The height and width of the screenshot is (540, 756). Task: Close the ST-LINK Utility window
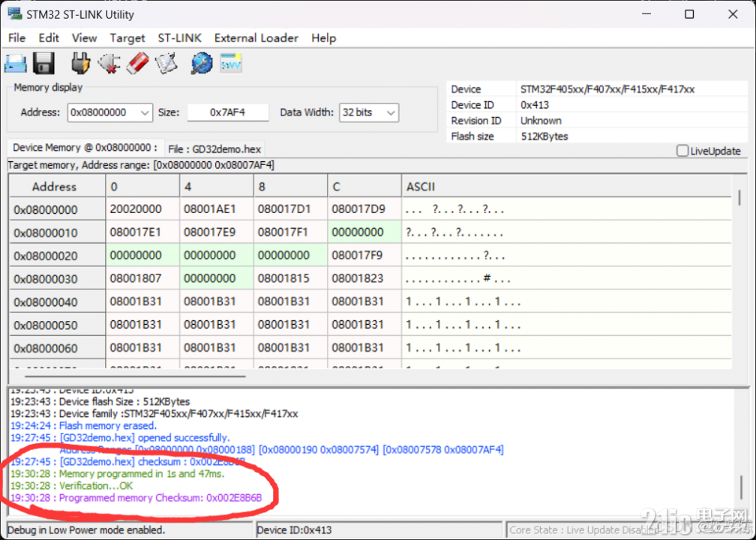(x=733, y=14)
